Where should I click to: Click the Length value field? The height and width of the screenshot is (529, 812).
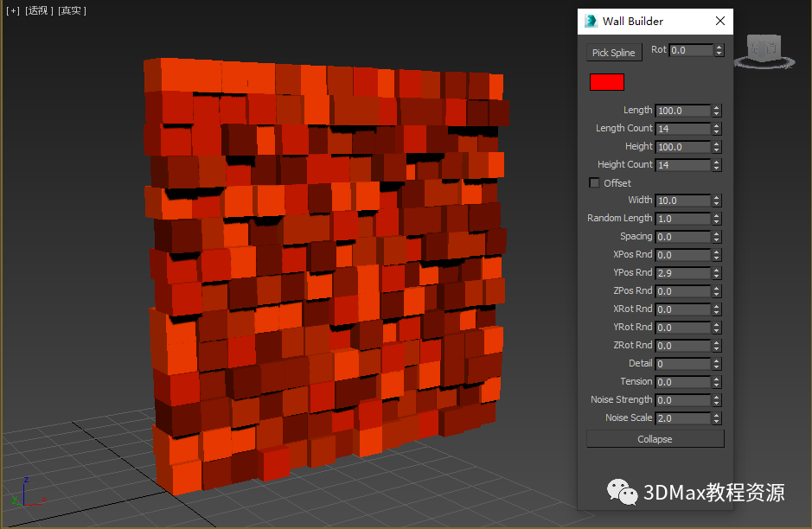click(683, 111)
